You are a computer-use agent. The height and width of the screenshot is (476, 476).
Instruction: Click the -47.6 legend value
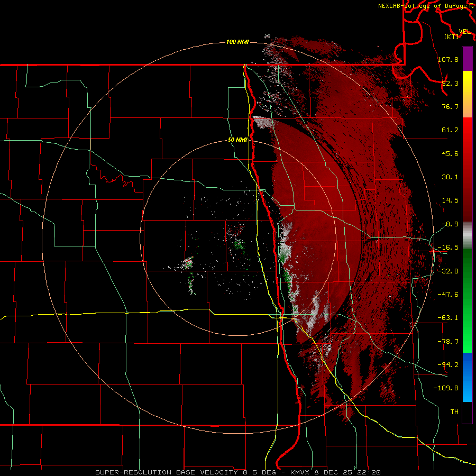pyautogui.click(x=448, y=295)
